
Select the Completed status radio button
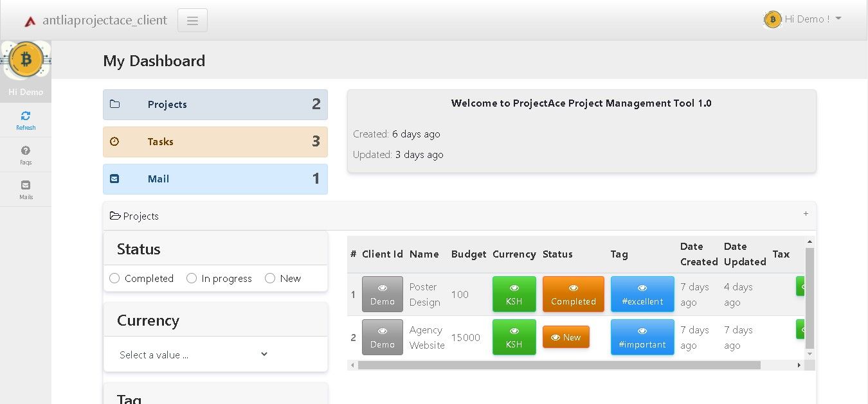click(114, 278)
